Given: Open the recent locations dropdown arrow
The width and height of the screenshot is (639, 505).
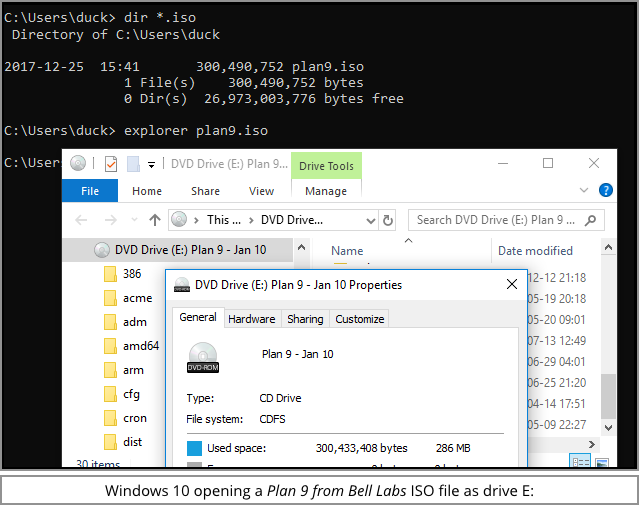Looking at the screenshot, I should point(134,220).
